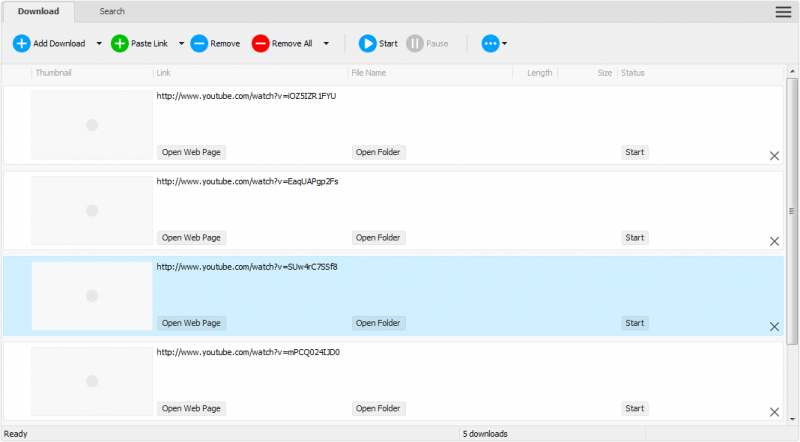
Task: Click the green Paste Link plus icon
Action: pyautogui.click(x=120, y=44)
